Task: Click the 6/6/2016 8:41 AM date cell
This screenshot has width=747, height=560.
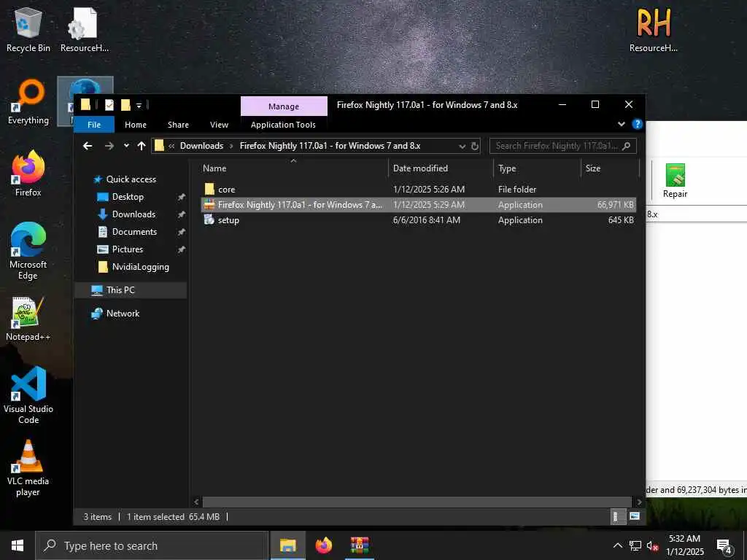Action: [x=426, y=220]
